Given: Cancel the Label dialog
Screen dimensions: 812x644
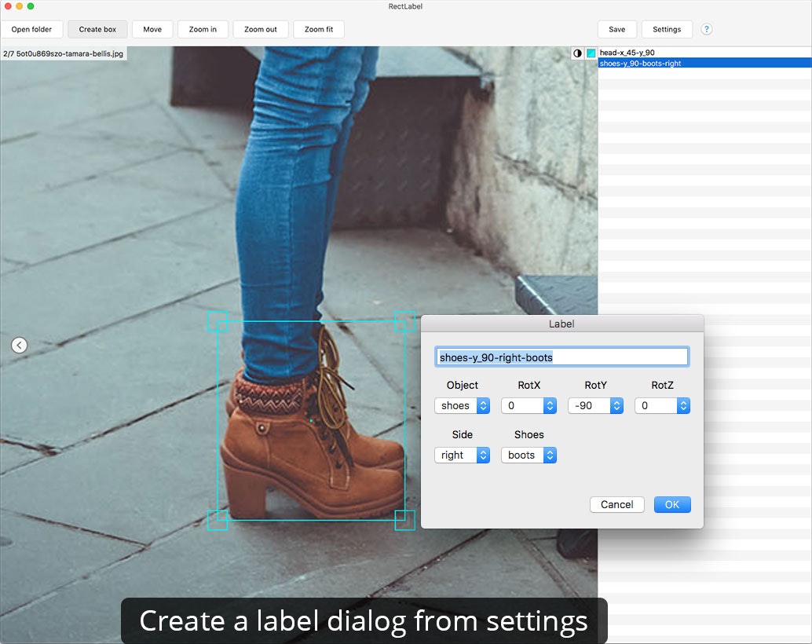Looking at the screenshot, I should tap(616, 504).
